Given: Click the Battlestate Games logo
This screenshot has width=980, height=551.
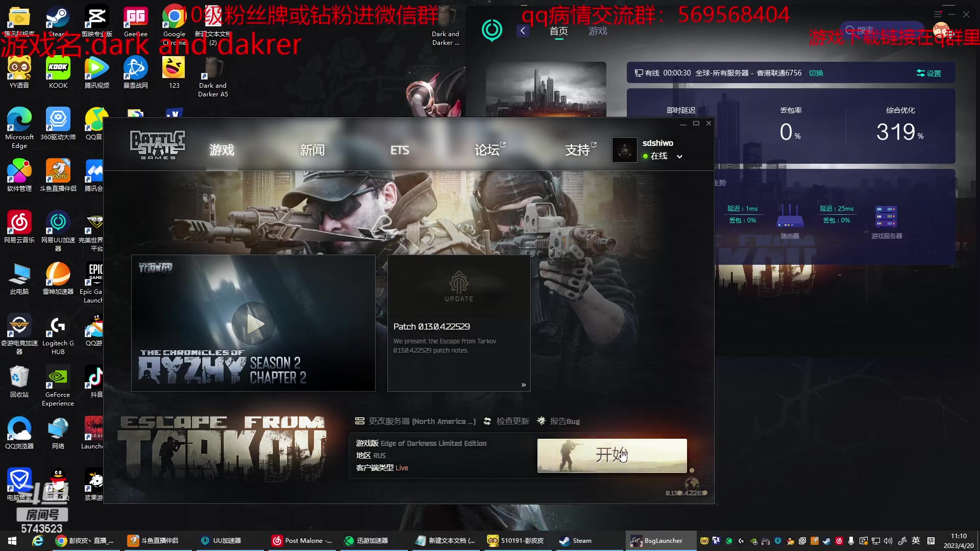Looking at the screenshot, I should click(158, 145).
